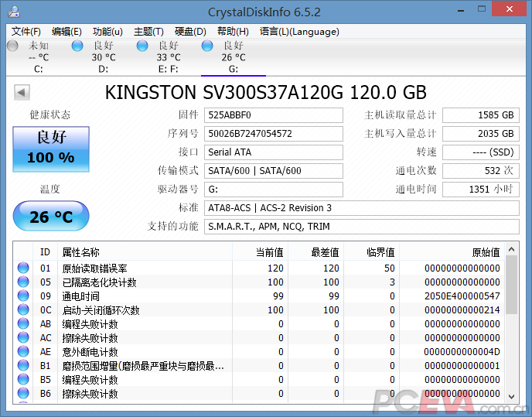Screen dimensions: 532x417
Task: Open the 功能(u) menu
Action: [107, 32]
